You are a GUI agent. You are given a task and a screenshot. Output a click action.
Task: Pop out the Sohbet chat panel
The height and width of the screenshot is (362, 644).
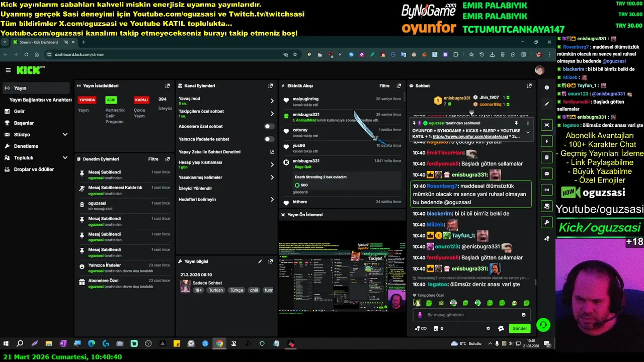529,86
